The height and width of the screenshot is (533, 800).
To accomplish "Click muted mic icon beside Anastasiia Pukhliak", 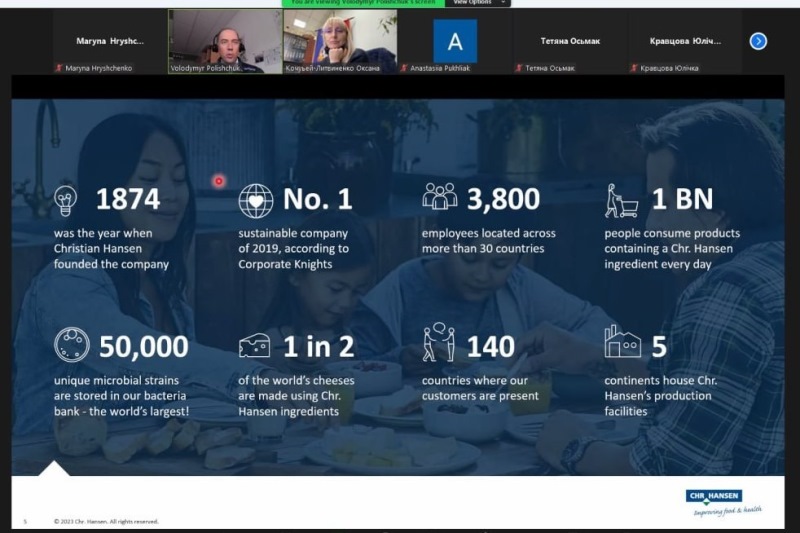I will tap(404, 68).
